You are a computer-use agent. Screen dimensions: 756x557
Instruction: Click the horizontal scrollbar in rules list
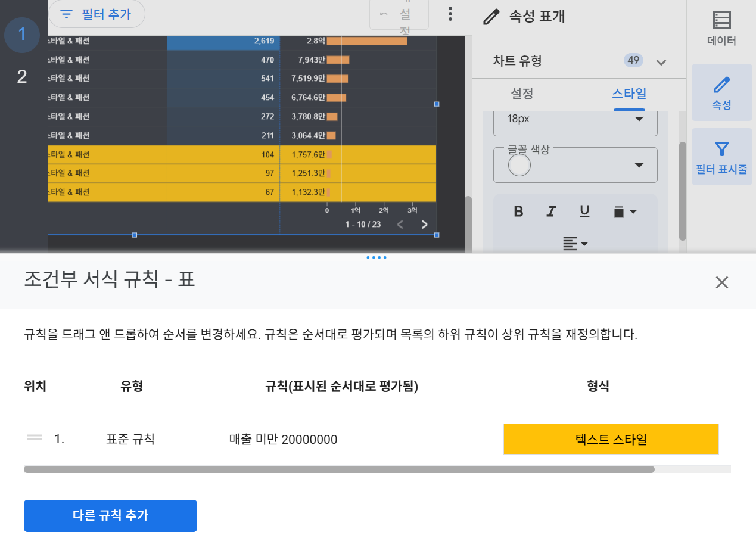[x=339, y=469]
